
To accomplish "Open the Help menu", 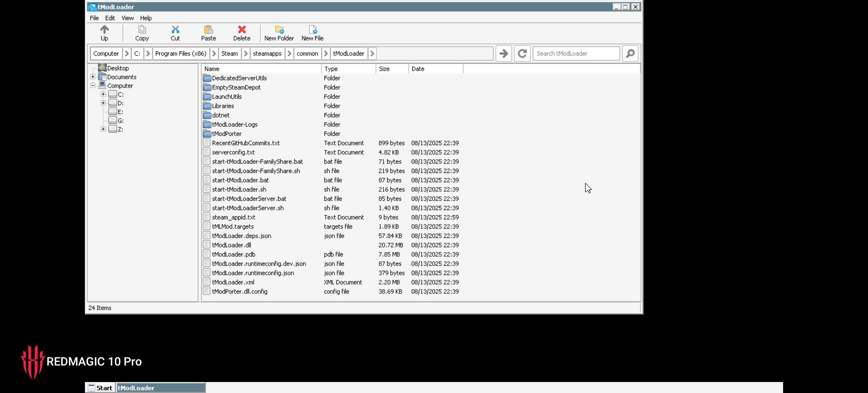I will coord(146,18).
